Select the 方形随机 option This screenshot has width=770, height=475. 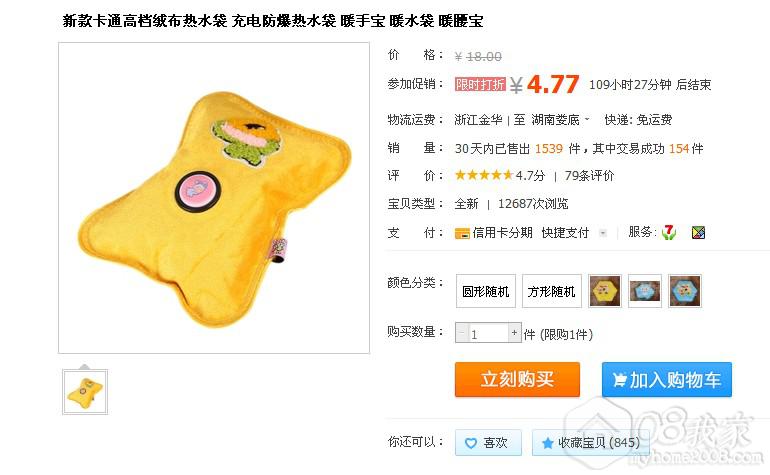point(551,291)
